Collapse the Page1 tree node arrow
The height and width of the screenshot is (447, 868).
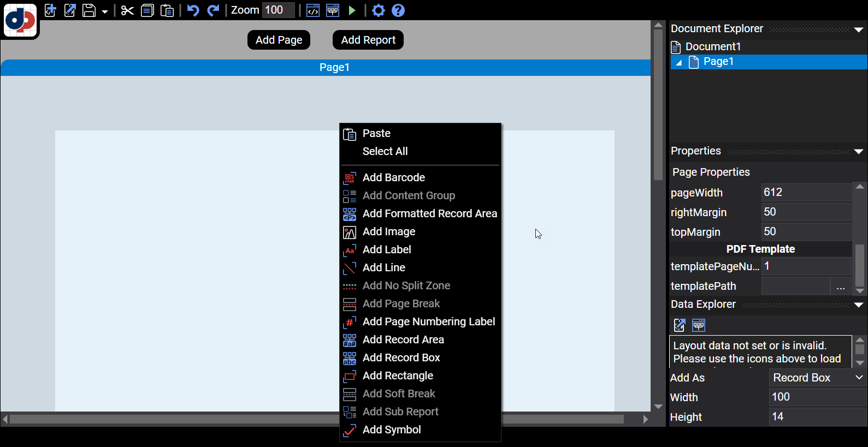(679, 63)
